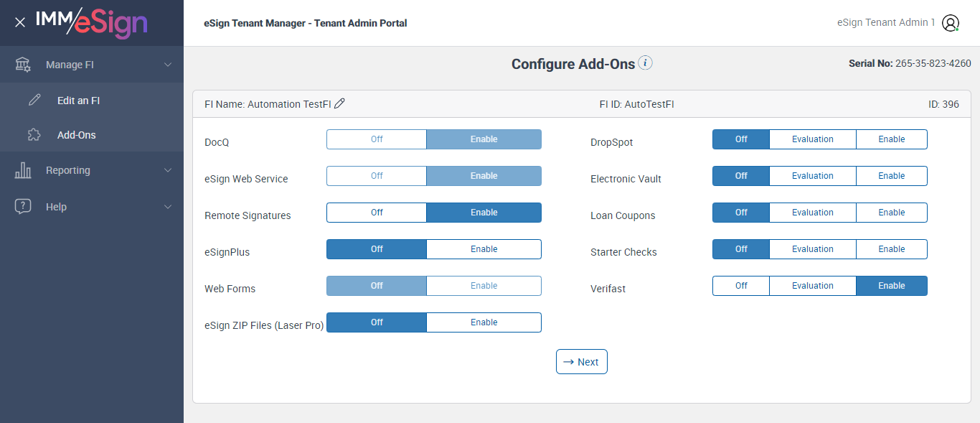Open the Edit an FI menu item

coord(78,101)
